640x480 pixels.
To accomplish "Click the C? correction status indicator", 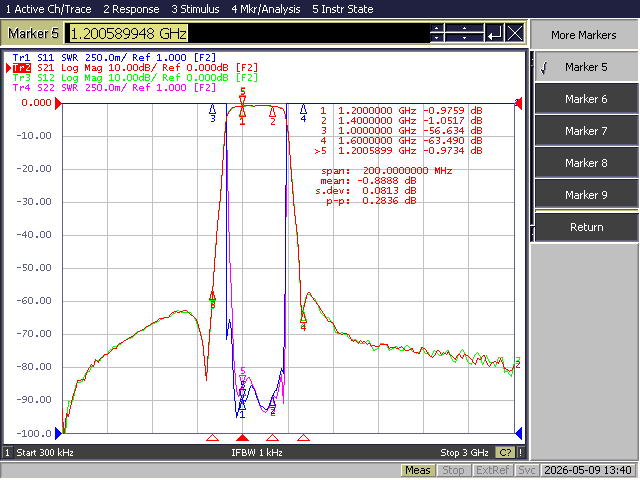I will pos(505,453).
